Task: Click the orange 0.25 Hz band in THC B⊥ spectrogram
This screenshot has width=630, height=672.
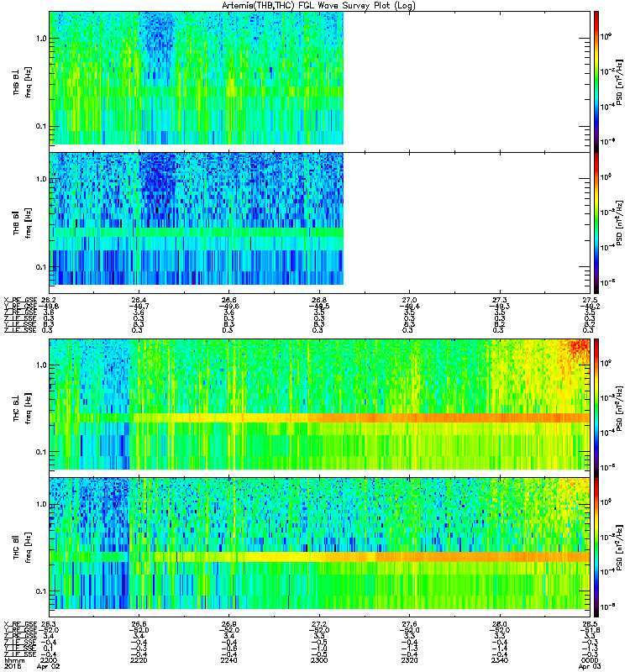Action: pyautogui.click(x=362, y=417)
